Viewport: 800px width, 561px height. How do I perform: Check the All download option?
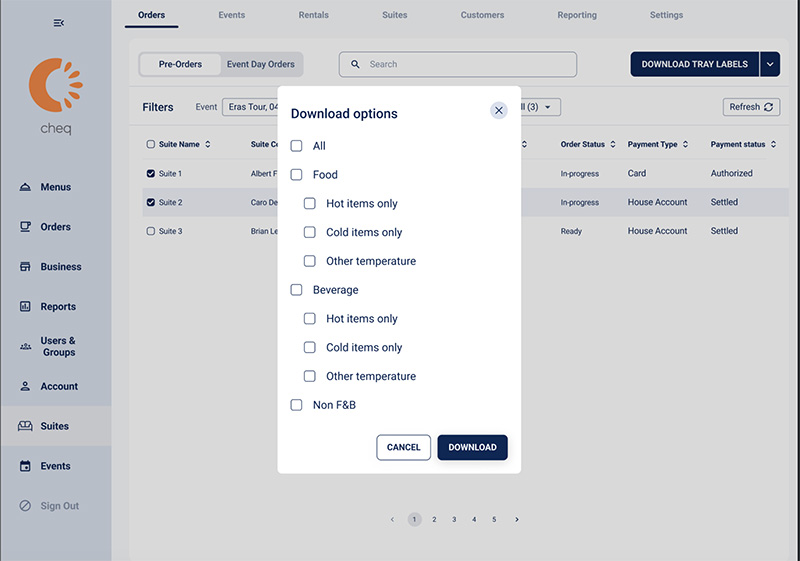[x=296, y=146]
